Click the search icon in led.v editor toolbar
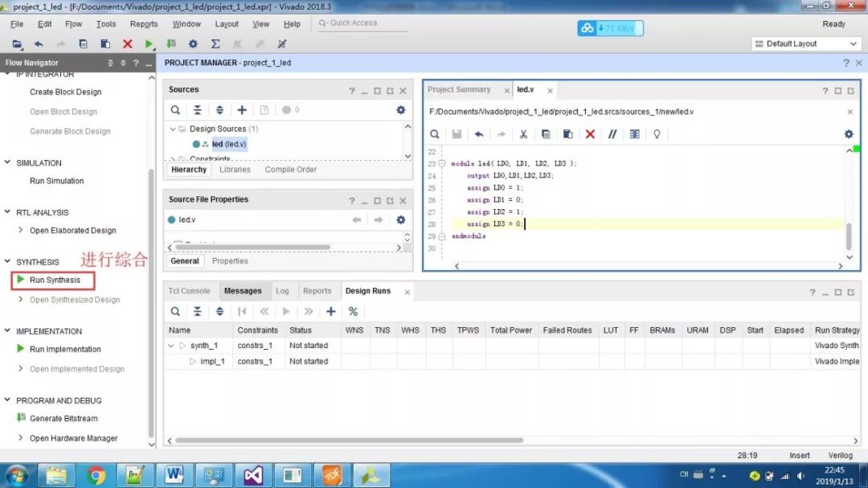Image resolution: width=868 pixels, height=488 pixels. (435, 134)
